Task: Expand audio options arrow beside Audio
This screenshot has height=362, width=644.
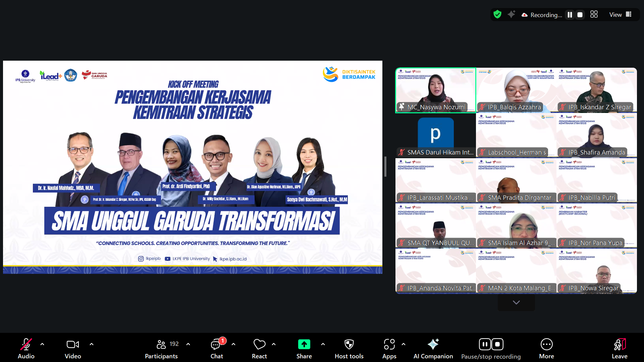Action: coord(42,344)
